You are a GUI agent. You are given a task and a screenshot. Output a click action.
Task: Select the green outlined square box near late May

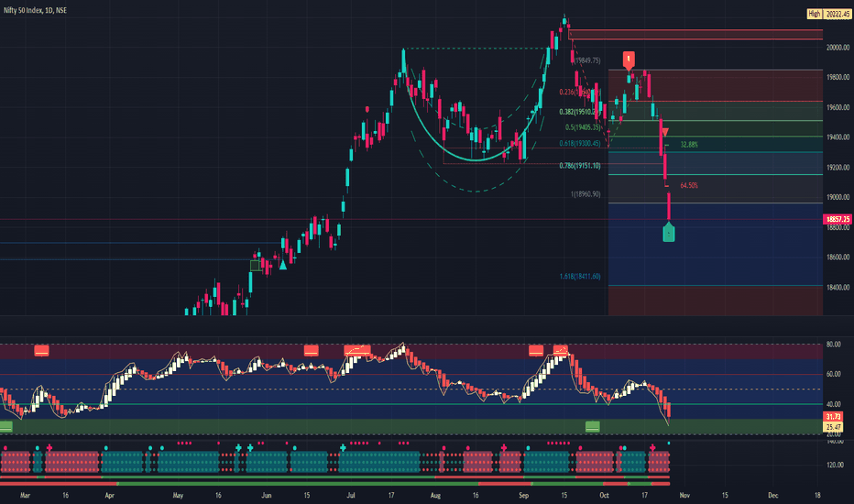pyautogui.click(x=255, y=266)
